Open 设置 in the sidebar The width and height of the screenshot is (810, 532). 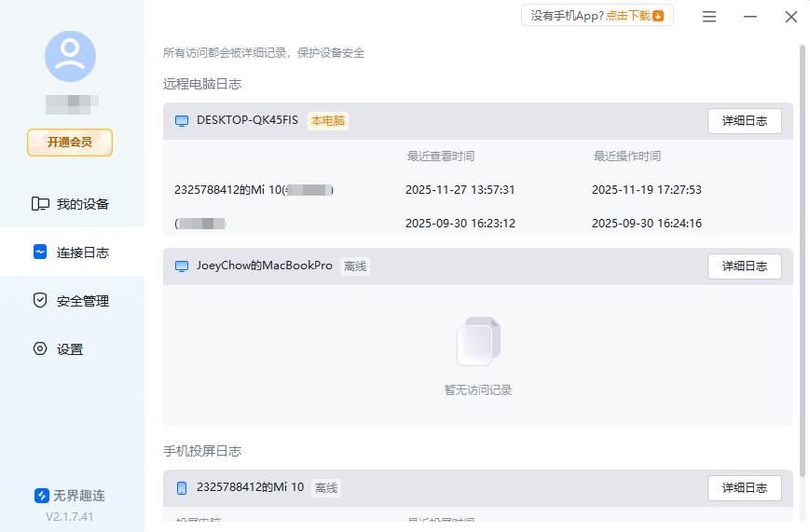[73, 349]
